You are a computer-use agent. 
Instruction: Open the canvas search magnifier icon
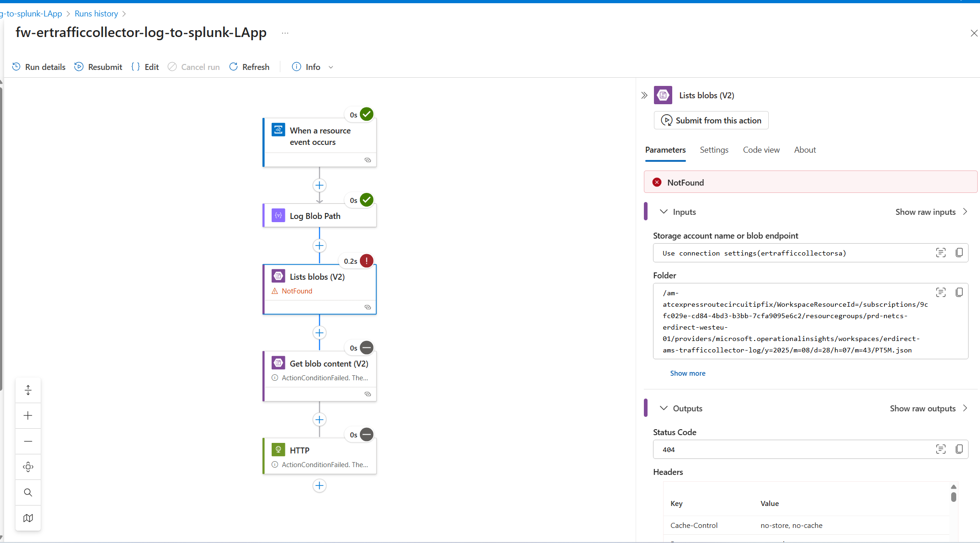pyautogui.click(x=28, y=492)
